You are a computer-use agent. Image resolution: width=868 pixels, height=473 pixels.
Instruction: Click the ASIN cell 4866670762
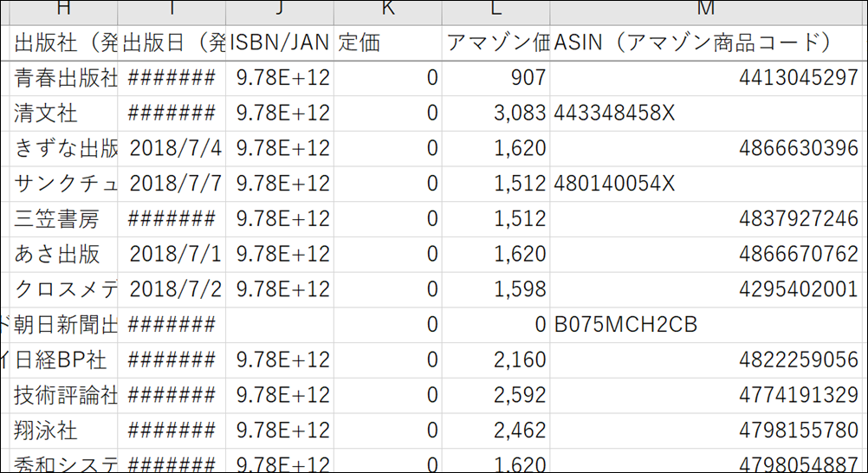(x=706, y=254)
